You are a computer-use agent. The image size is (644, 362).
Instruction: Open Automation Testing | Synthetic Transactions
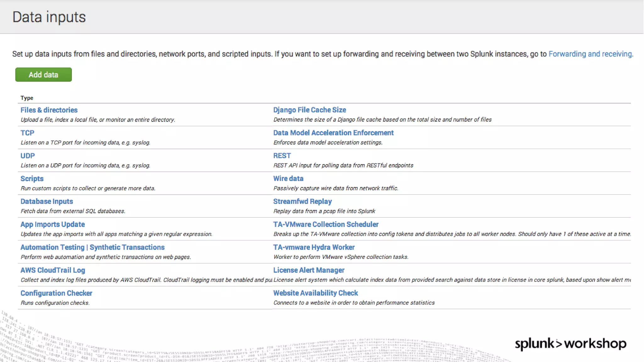click(92, 247)
